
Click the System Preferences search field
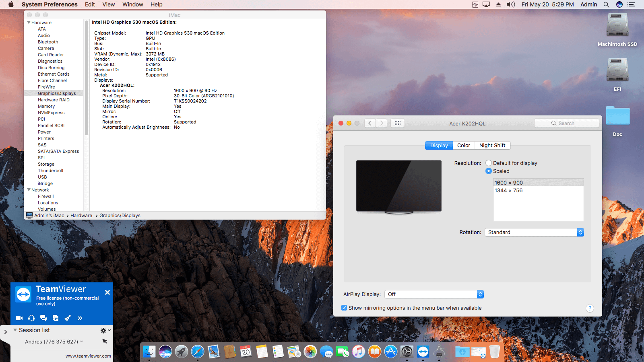tap(567, 123)
